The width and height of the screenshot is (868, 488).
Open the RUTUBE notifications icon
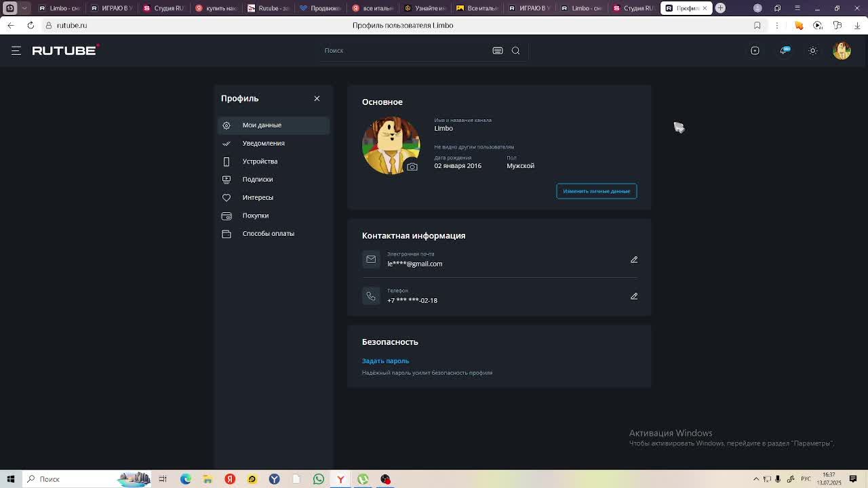click(785, 50)
